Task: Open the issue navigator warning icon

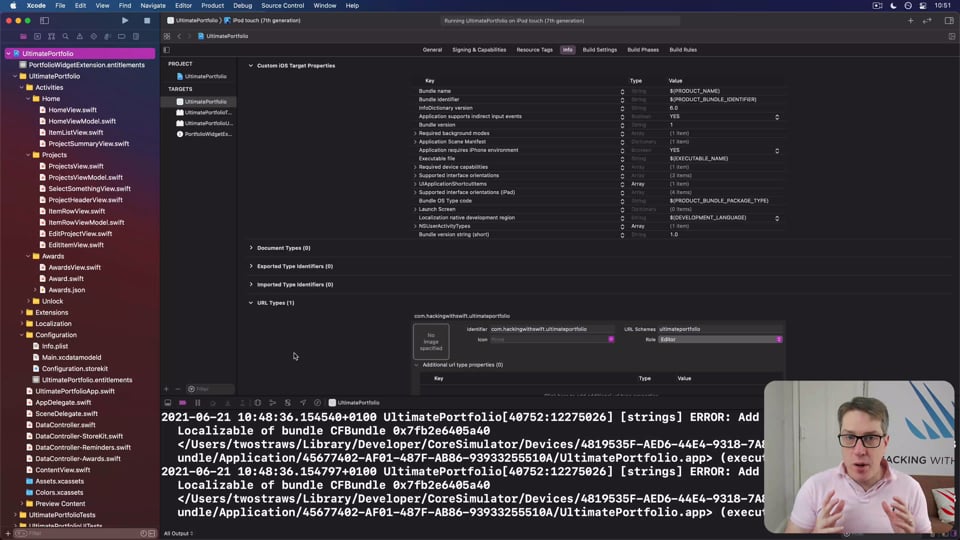Action: click(x=80, y=36)
